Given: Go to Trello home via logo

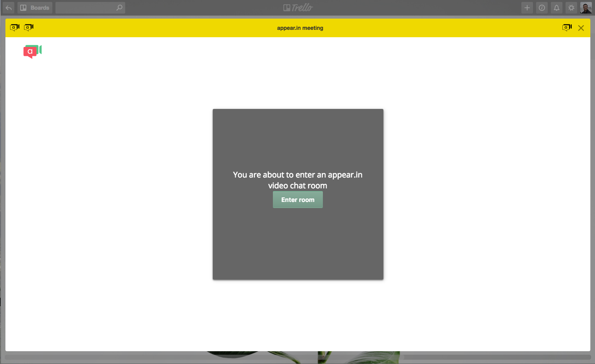Looking at the screenshot, I should click(298, 8).
